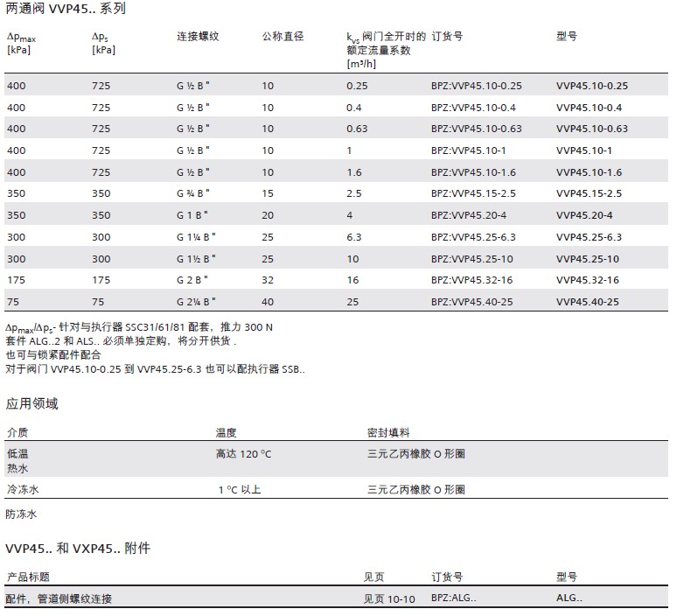Screen dimensions: 677x616
Task: Click model VVP45.25-6.3 in 型号 column
Action: 589,237
